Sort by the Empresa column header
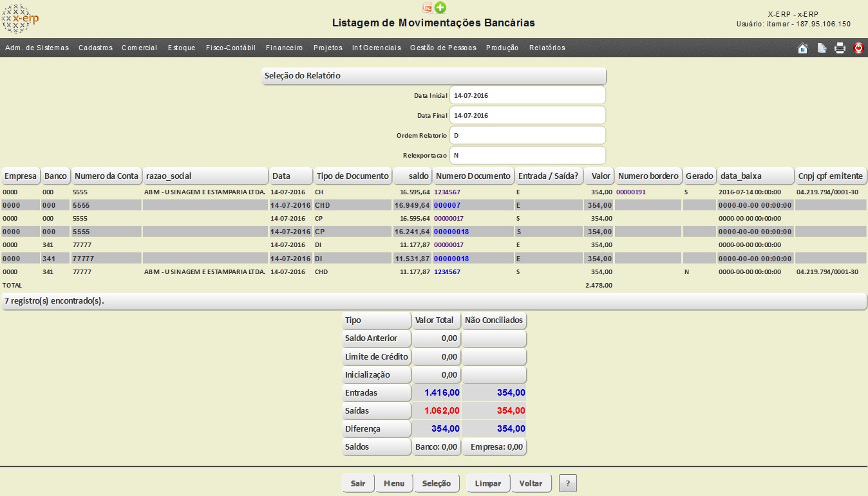Screen dimensions: 868x496 click(21, 176)
